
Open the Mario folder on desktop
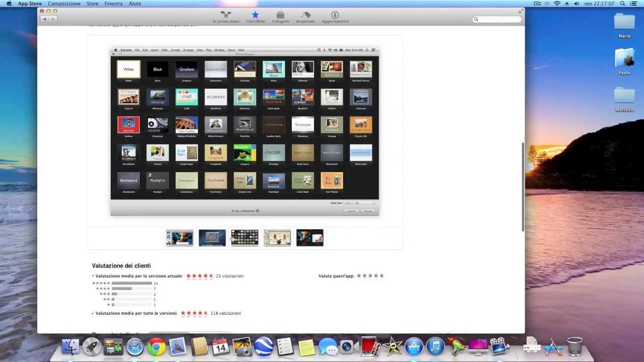624,25
